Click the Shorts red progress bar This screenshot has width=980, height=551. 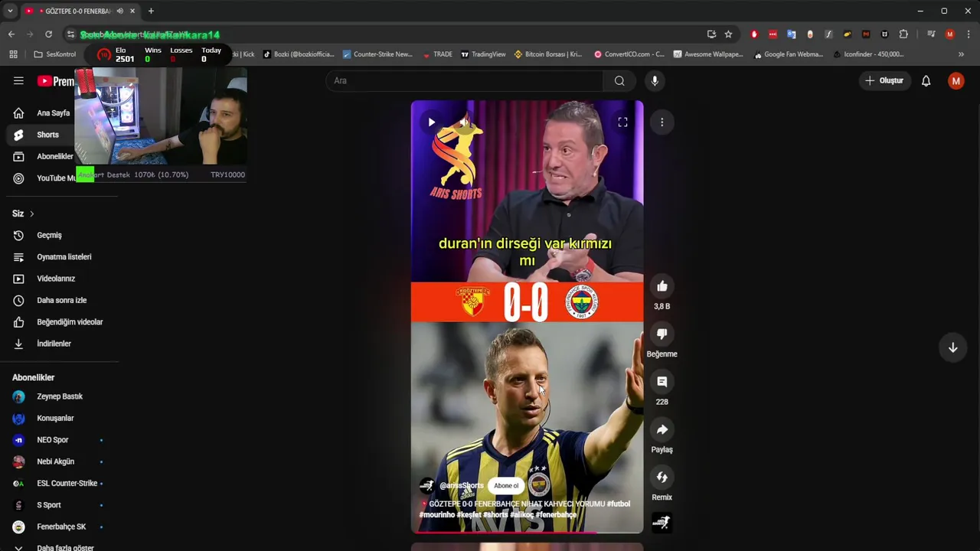point(527,532)
